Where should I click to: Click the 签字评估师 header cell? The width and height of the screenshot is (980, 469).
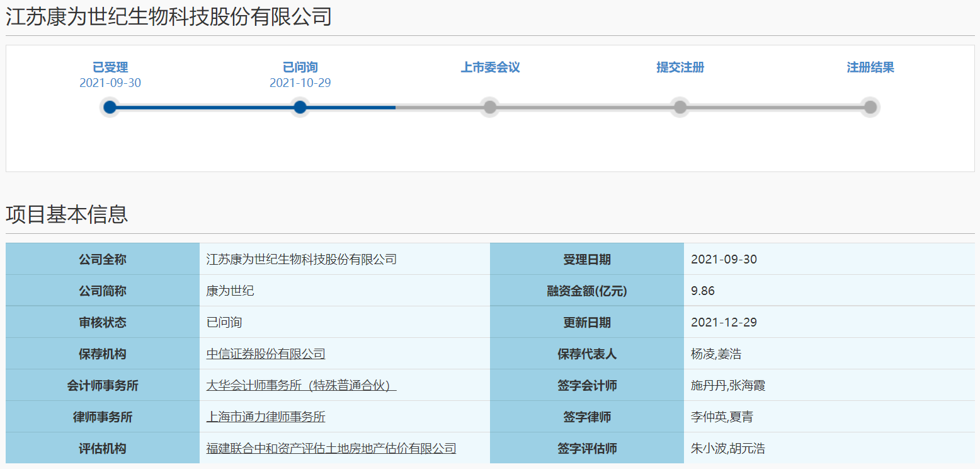point(587,448)
